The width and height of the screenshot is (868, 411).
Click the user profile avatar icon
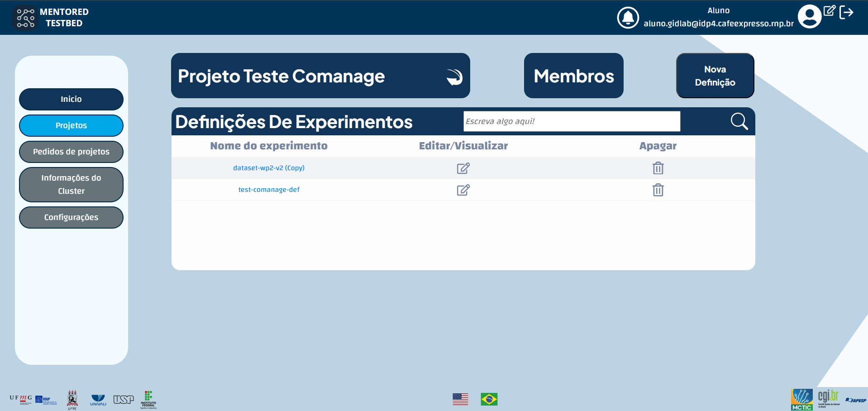pyautogui.click(x=810, y=16)
